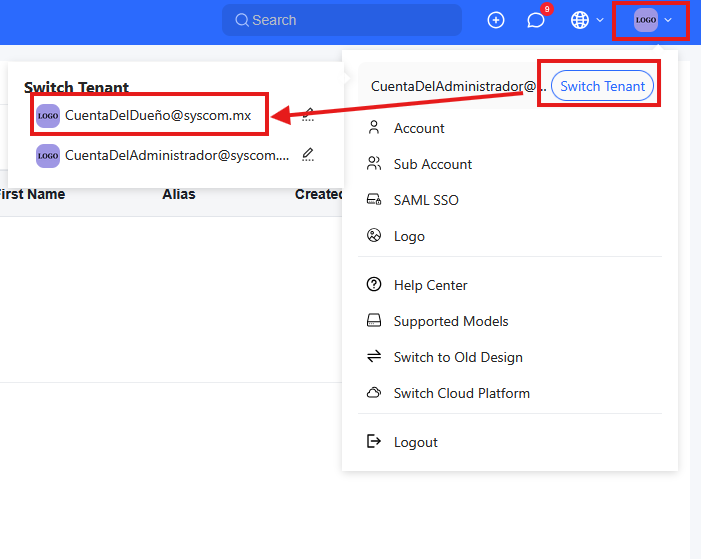This screenshot has width=701, height=559.
Task: Click the globe language icon
Action: [579, 20]
